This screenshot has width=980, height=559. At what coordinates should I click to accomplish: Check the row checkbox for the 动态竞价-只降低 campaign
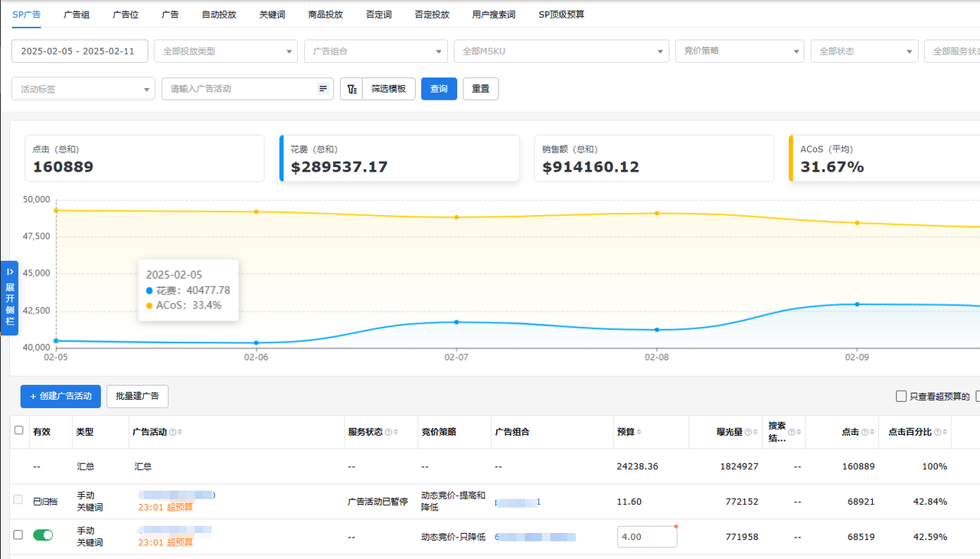pos(19,535)
